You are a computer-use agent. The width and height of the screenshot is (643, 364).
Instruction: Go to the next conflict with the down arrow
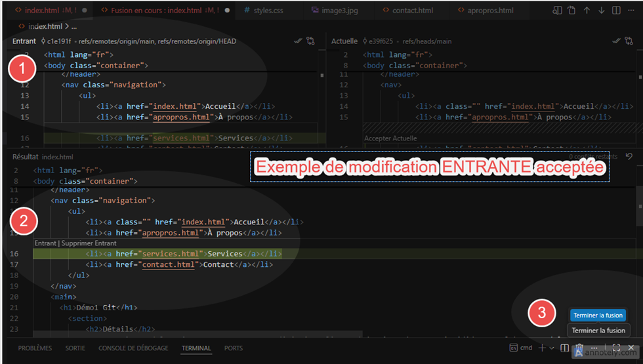(x=601, y=10)
